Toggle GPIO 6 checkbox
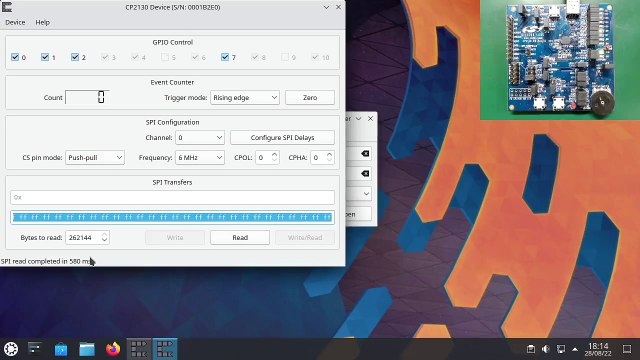This screenshot has width=640, height=360. pyautogui.click(x=195, y=57)
